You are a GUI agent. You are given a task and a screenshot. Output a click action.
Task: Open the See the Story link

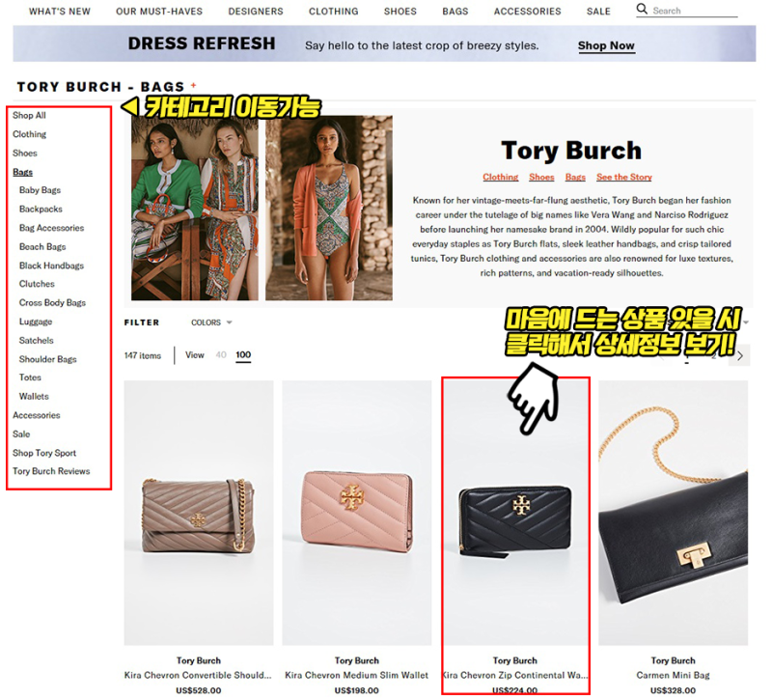pyautogui.click(x=623, y=177)
